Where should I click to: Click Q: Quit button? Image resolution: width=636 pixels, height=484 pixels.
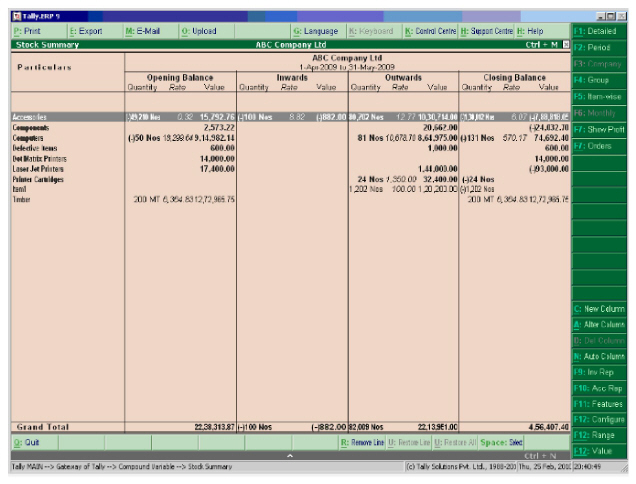[x=34, y=442]
